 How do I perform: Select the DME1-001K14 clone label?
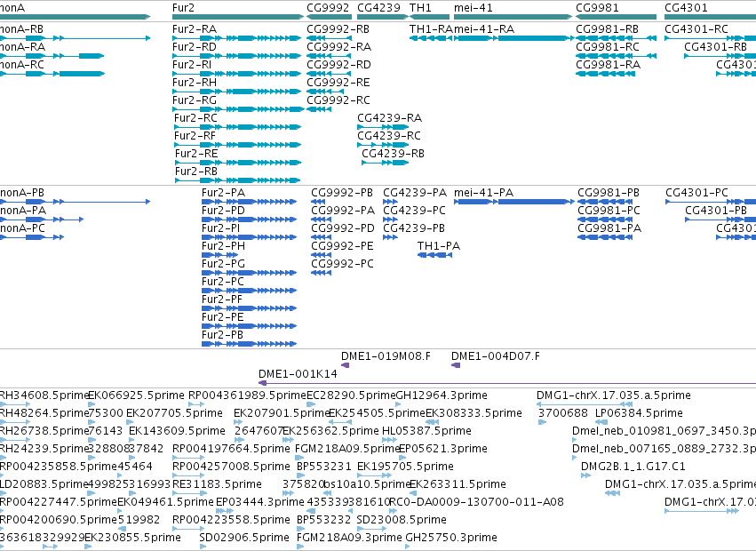tap(298, 374)
